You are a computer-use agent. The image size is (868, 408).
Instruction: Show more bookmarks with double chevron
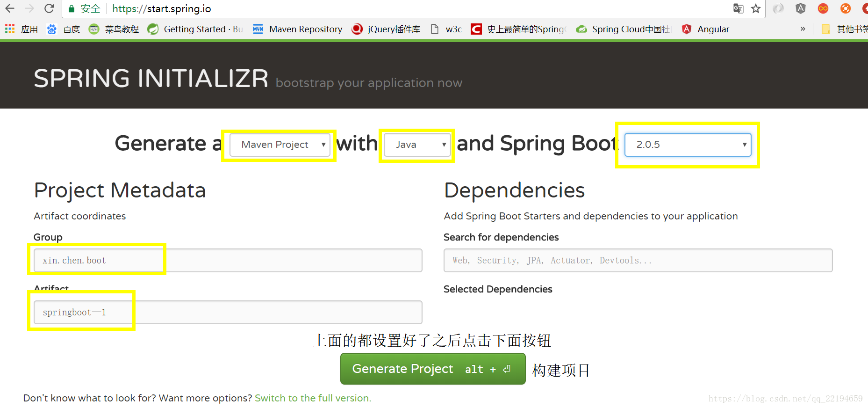tap(803, 29)
